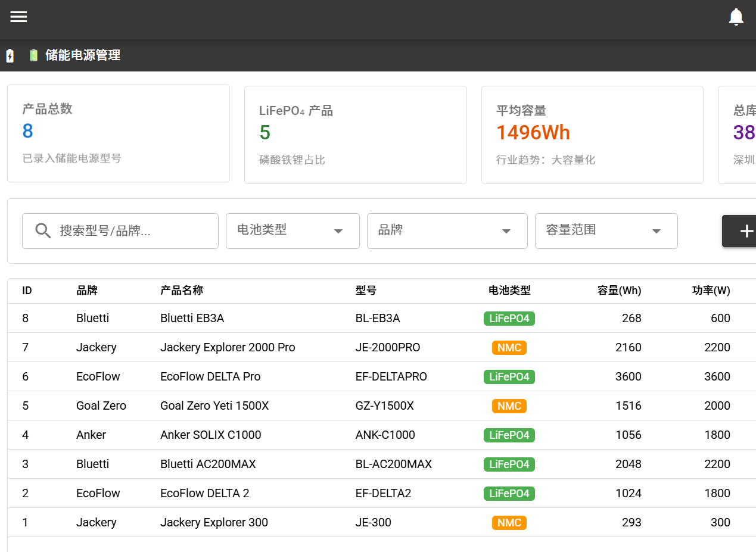Viewport: 756px width, 552px height.
Task: Click the battery charging icon in header
Action: click(10, 56)
